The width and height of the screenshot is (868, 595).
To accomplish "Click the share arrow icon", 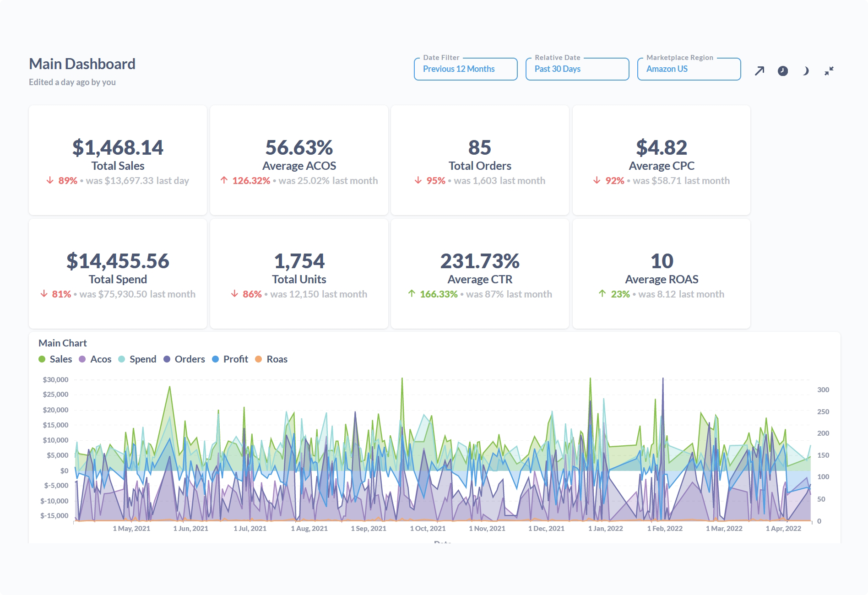I will [x=759, y=71].
